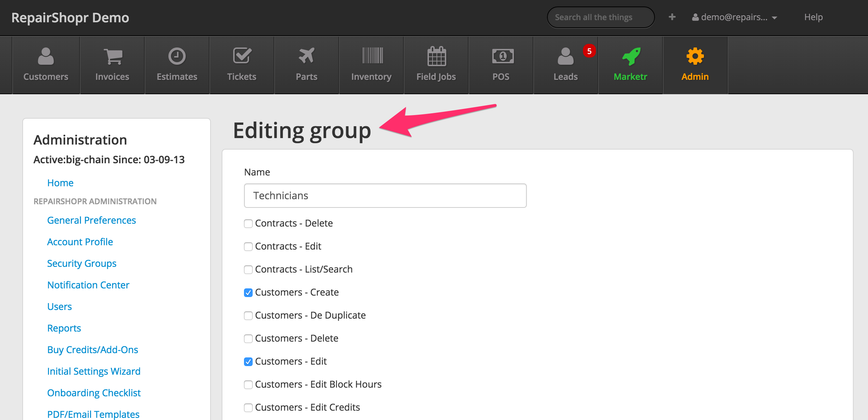Open Account Profile link
This screenshot has width=868, height=420.
pos(80,242)
